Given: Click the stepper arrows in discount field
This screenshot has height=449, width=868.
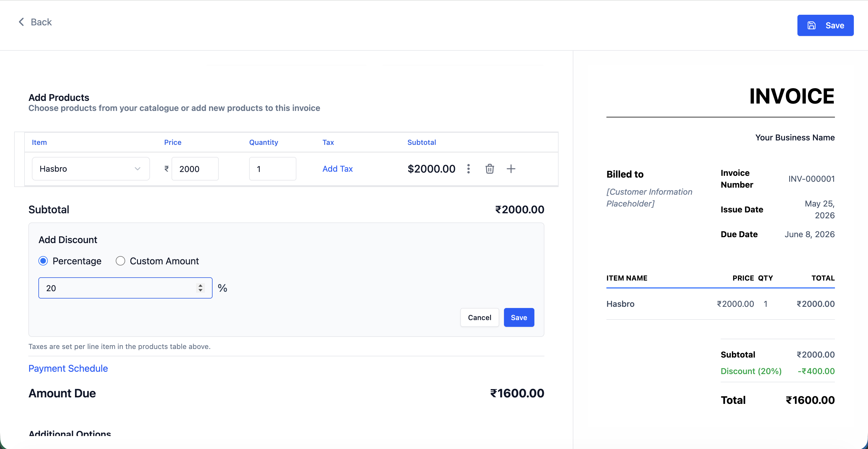Looking at the screenshot, I should click(x=200, y=288).
